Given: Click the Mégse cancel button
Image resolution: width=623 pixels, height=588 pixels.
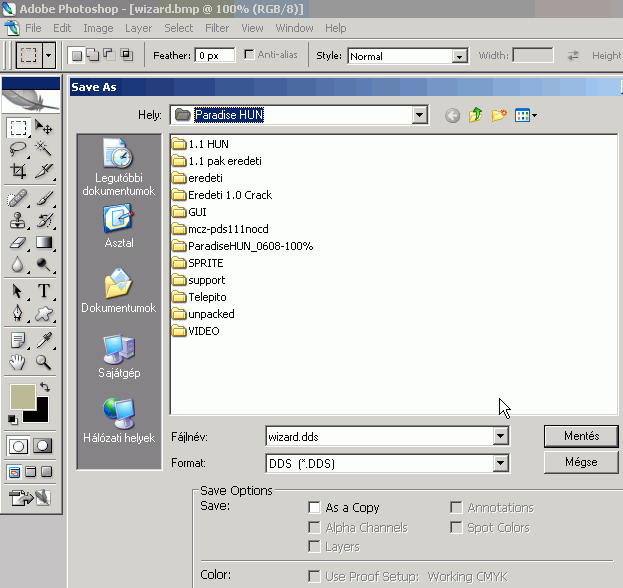Looking at the screenshot, I should (x=581, y=462).
